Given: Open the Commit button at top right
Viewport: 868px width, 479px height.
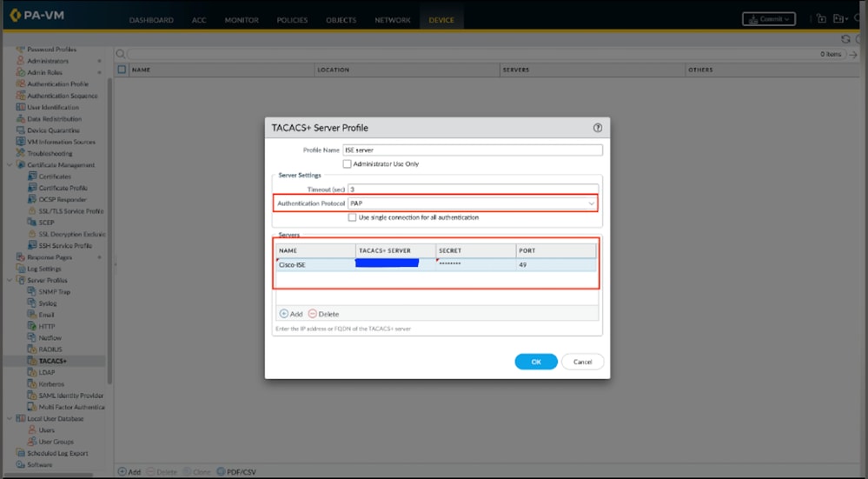Looking at the screenshot, I should pyautogui.click(x=769, y=19).
